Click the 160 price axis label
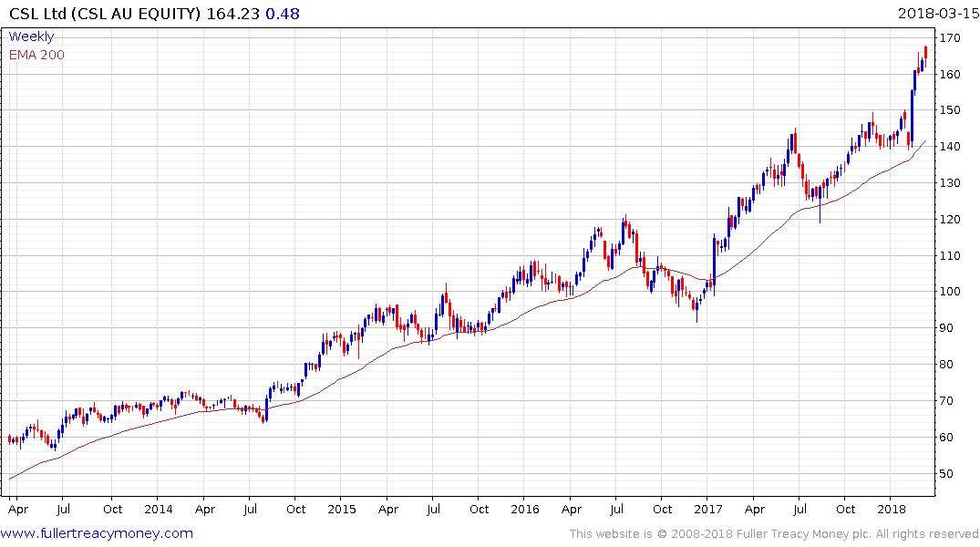Image resolution: width=980 pixels, height=547 pixels. (950, 75)
